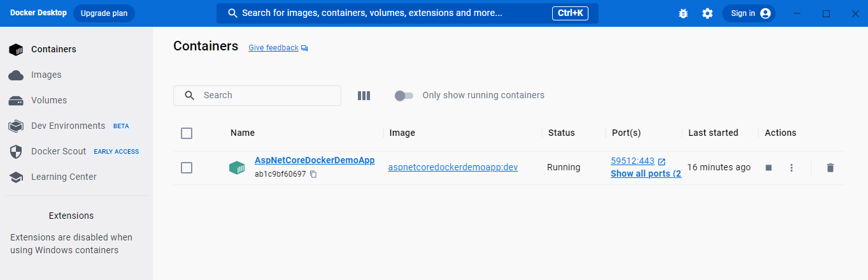Open the troubleshoot bug icon
Screen dimensions: 868x280
coord(683,13)
